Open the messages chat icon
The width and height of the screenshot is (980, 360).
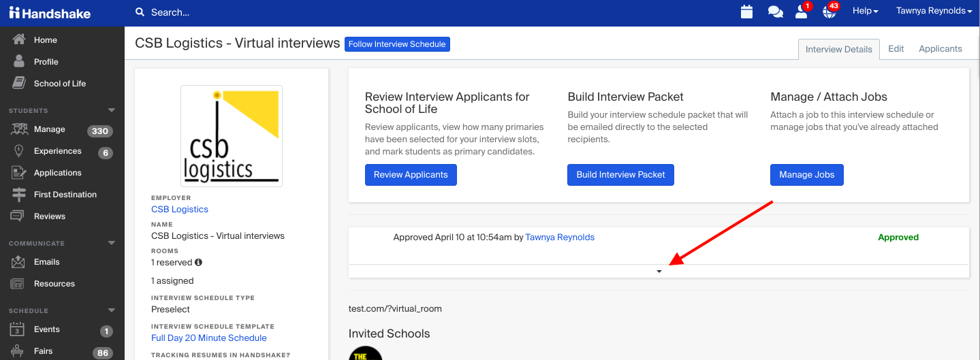[x=775, y=12]
